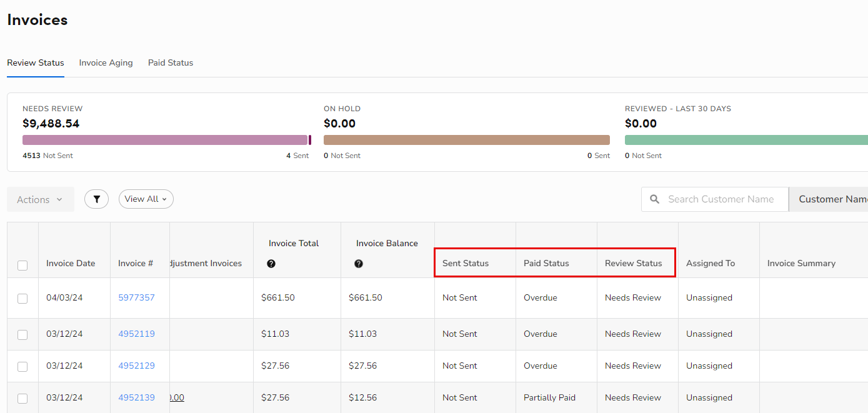868x413 pixels.
Task: Switch to the Invoice Aging tab
Action: (x=106, y=62)
